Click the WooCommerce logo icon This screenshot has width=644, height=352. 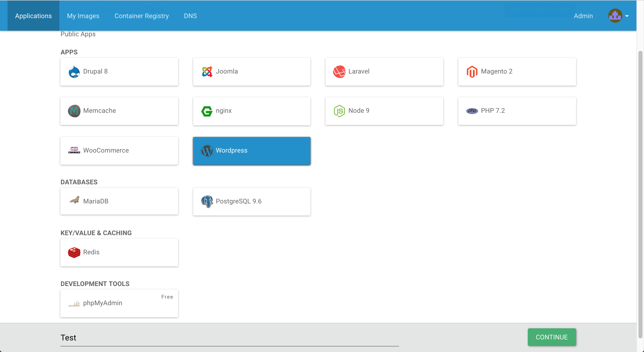[74, 150]
